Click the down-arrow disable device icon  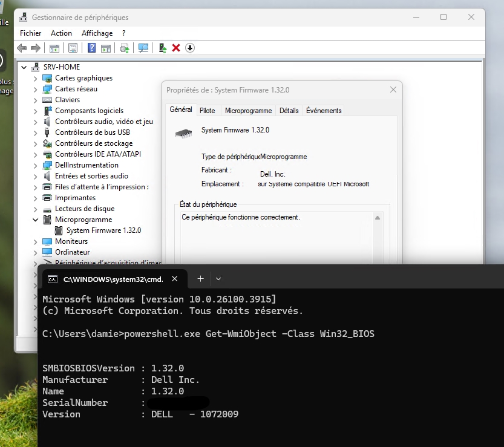click(x=190, y=48)
